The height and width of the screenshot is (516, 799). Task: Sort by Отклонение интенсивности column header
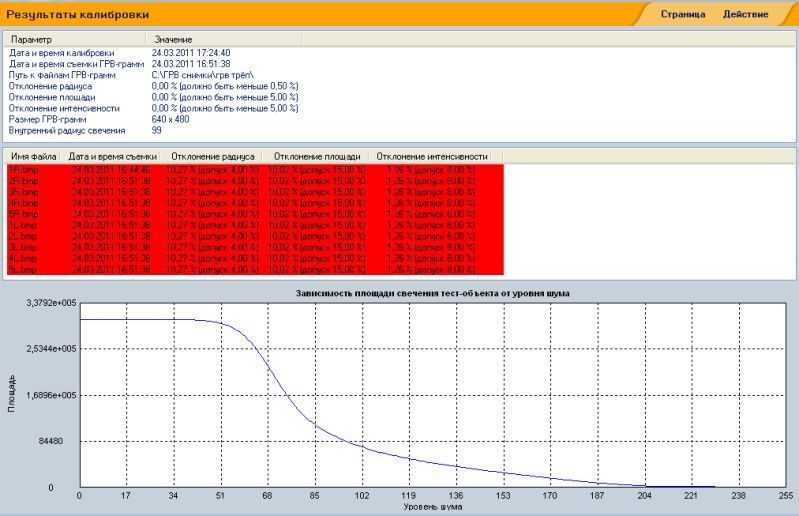tap(432, 156)
